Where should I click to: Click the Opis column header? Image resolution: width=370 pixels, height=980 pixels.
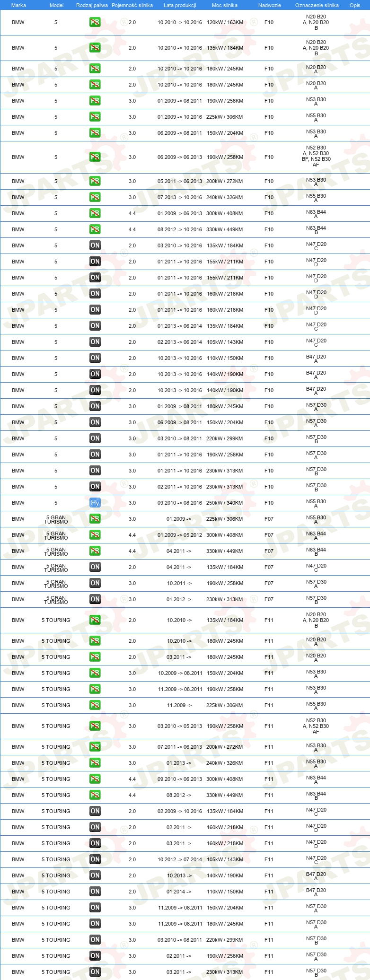pos(355,5)
